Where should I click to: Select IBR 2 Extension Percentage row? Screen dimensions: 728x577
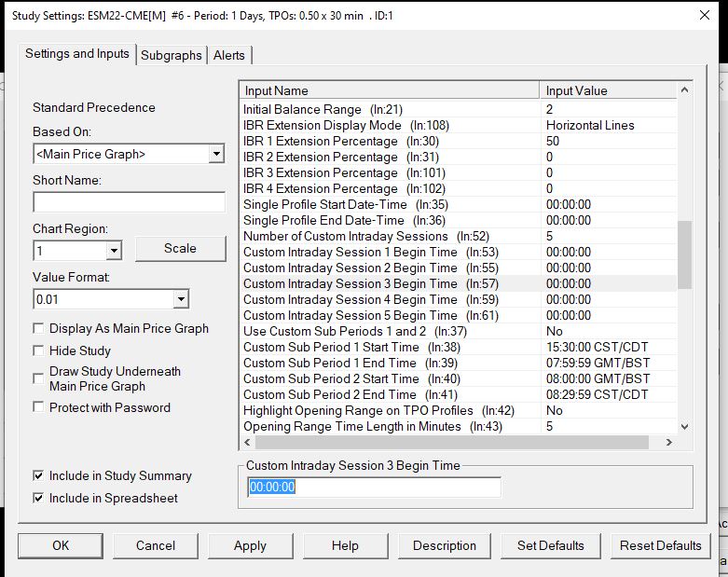[x=459, y=157]
